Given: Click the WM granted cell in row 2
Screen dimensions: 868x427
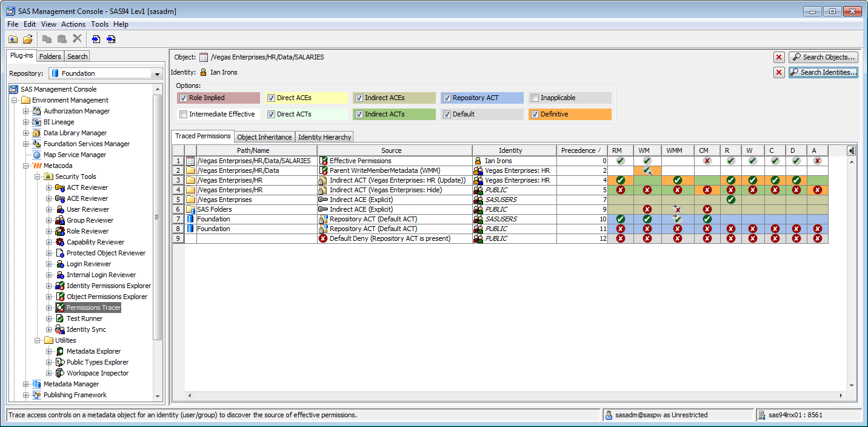Looking at the screenshot, I should pos(647,170).
